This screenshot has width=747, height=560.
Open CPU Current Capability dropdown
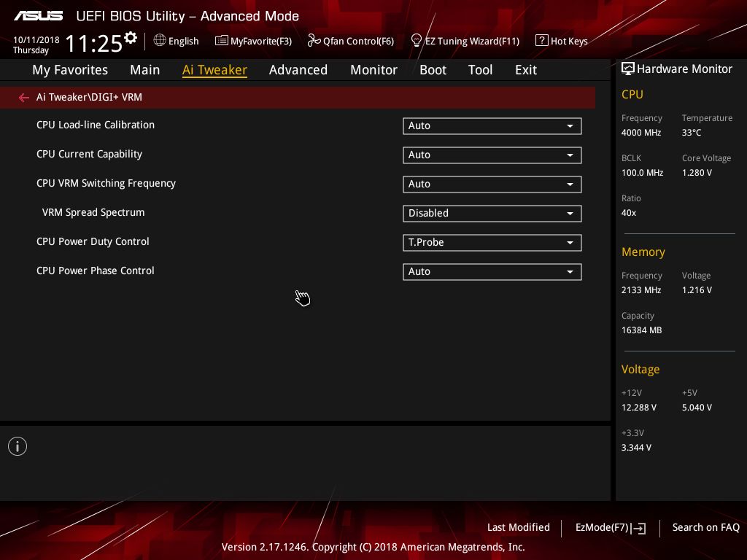(492, 155)
